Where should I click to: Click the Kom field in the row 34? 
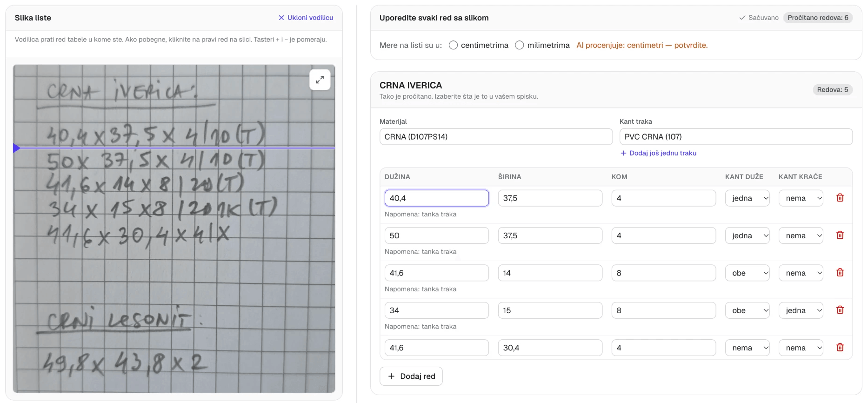[664, 310]
